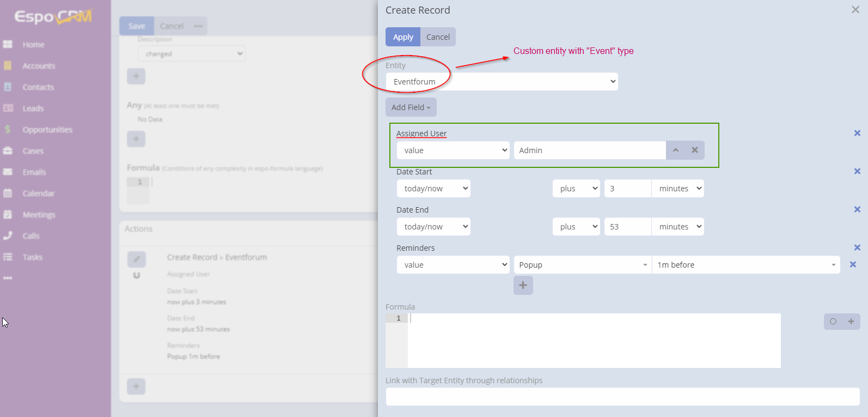
Task: Open Emails envelope icon in sidebar
Action: tap(8, 172)
